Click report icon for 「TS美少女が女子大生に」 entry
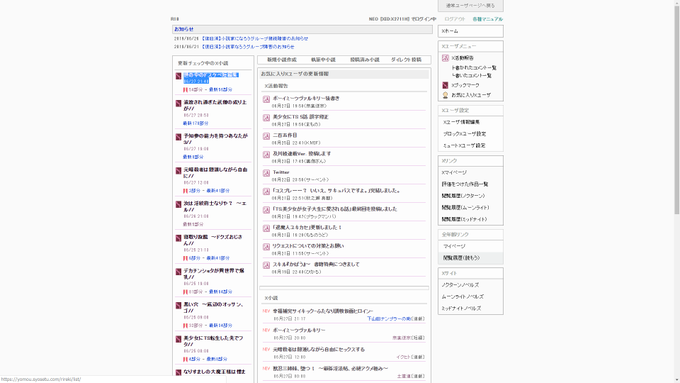Screen dimensions: 680x383 pyautogui.click(x=266, y=210)
